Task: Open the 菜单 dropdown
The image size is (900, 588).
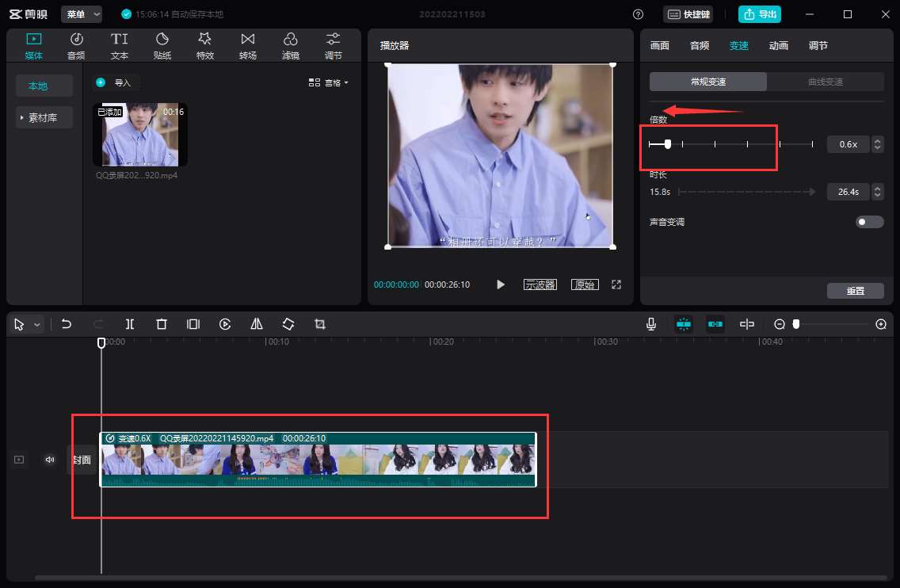Action: (x=82, y=13)
